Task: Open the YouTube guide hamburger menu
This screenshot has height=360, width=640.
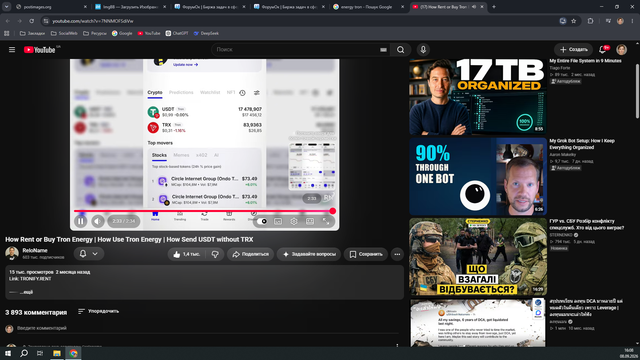Action: (x=12, y=50)
